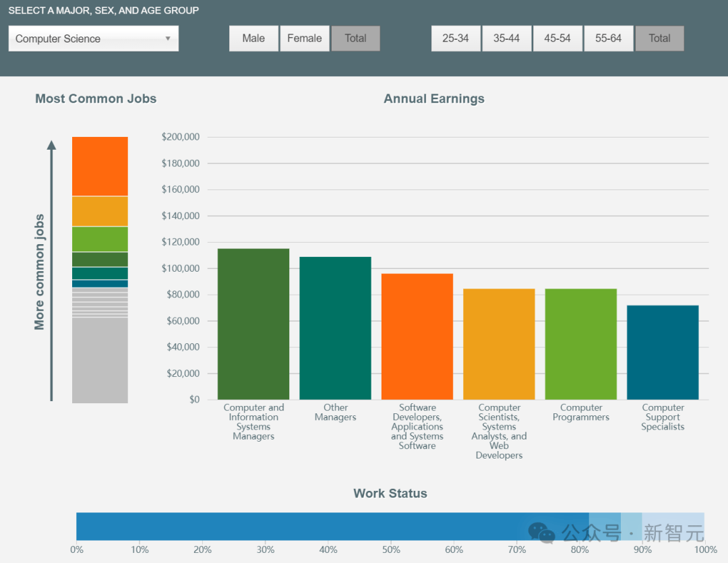The height and width of the screenshot is (563, 728).
Task: Click the Other Managers earnings bar
Action: click(x=335, y=328)
